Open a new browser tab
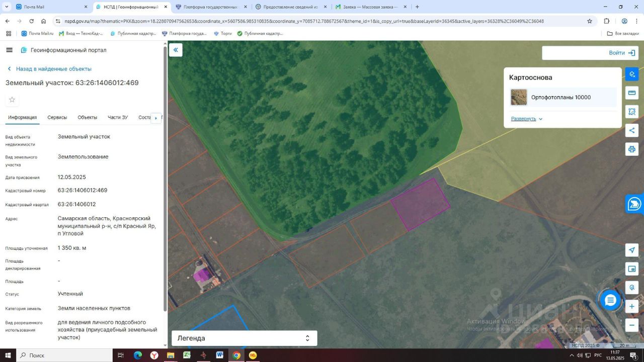The image size is (644, 362). (x=417, y=7)
